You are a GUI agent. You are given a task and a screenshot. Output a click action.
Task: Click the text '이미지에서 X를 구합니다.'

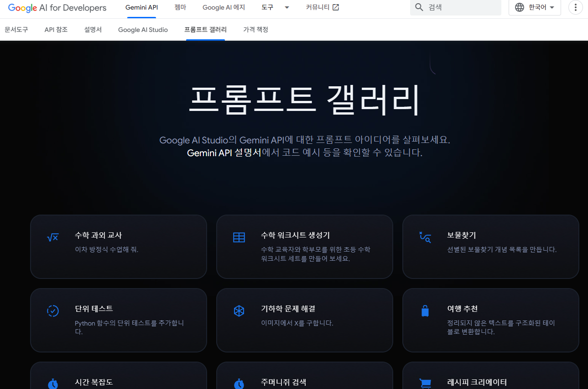tap(297, 323)
